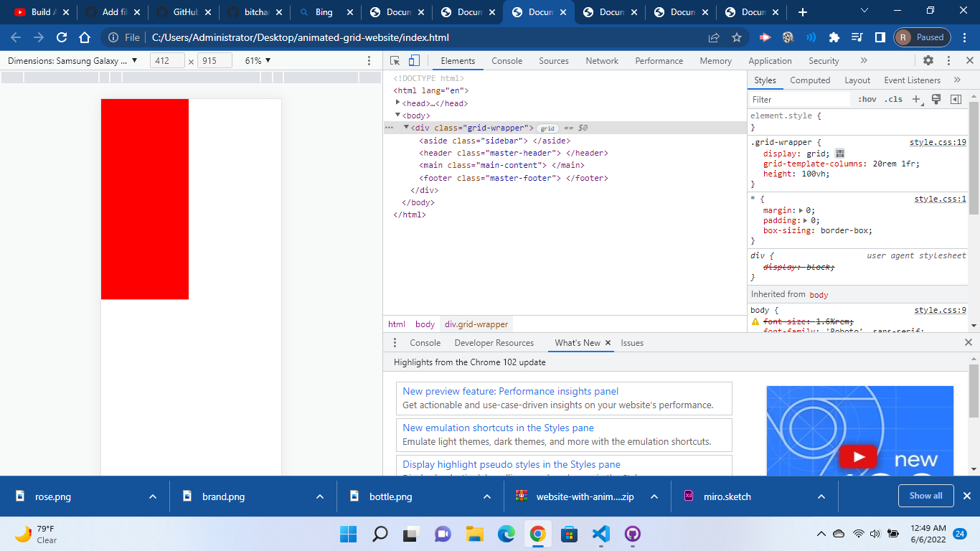Viewport: 980px width, 551px height.
Task: Open DevTools settings gear
Action: pos(929,60)
